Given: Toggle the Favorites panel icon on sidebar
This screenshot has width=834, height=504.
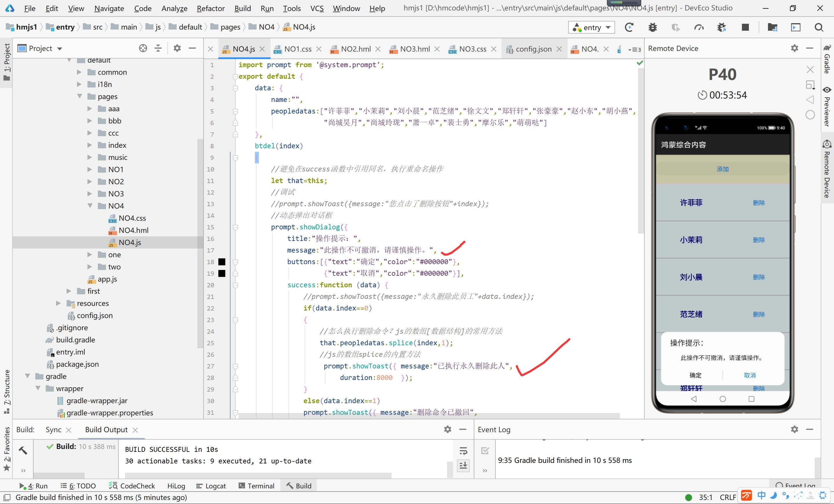Looking at the screenshot, I should tap(8, 462).
